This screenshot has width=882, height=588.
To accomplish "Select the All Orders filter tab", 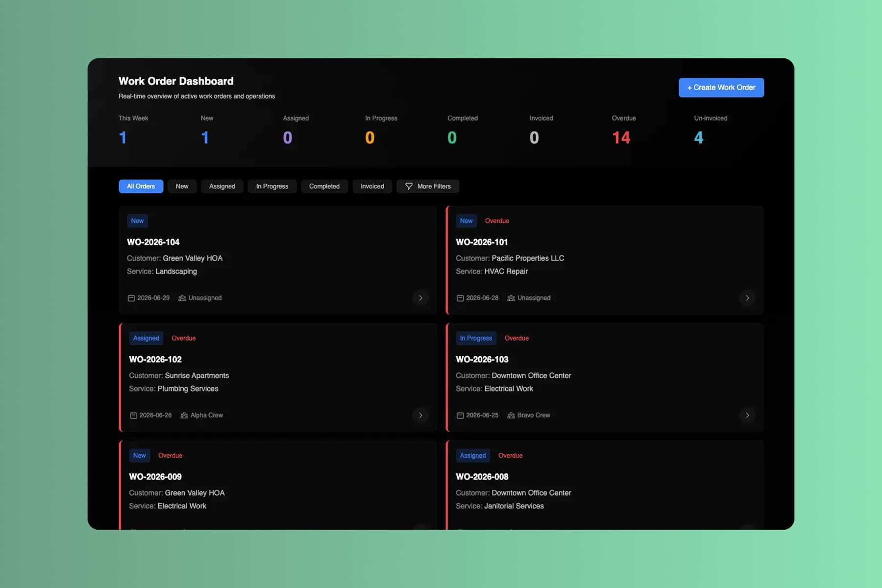I will (x=141, y=186).
